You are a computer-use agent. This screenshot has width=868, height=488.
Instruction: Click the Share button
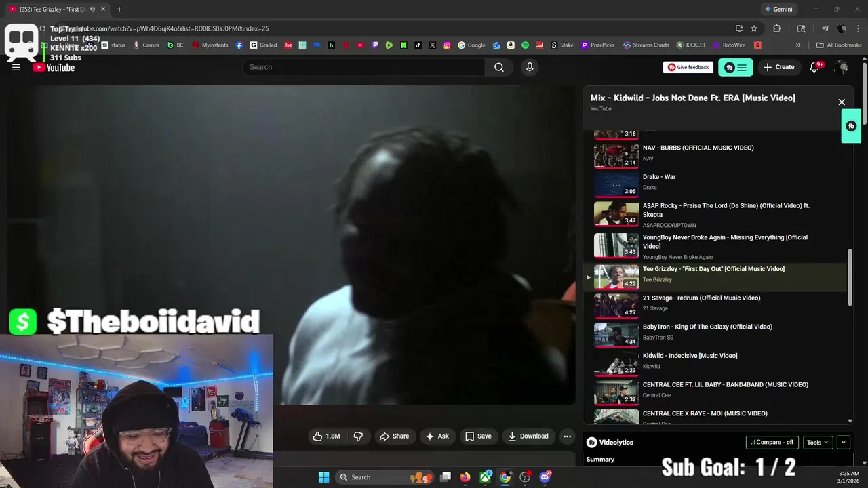point(394,436)
